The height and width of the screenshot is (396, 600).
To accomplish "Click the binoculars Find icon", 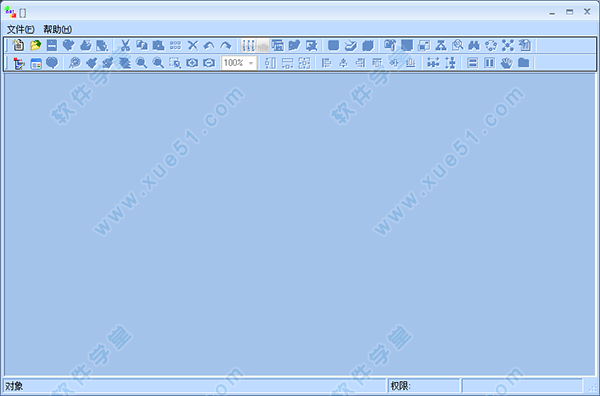I will pos(474,45).
